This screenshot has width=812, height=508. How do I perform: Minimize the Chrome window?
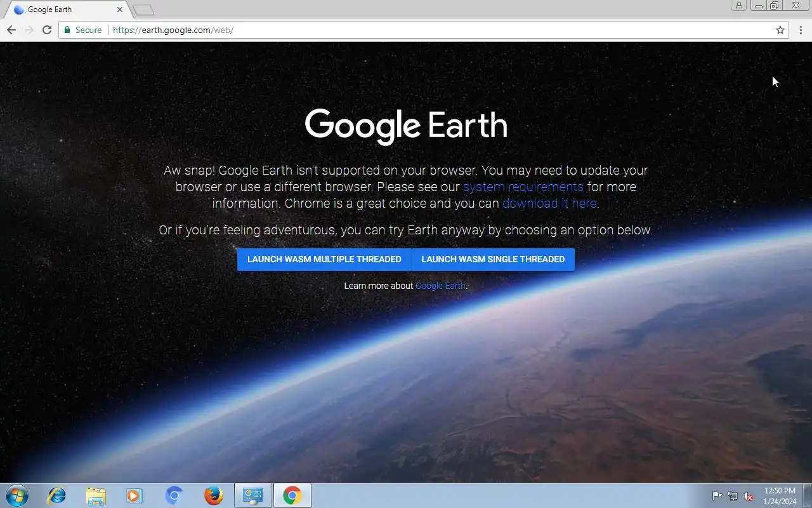point(758,5)
